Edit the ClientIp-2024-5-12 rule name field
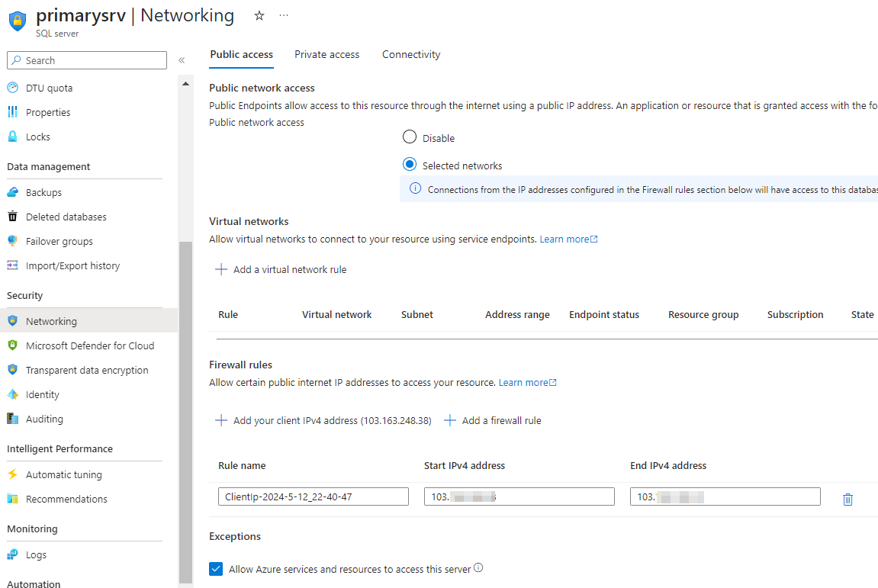This screenshot has width=878, height=588. click(x=313, y=496)
